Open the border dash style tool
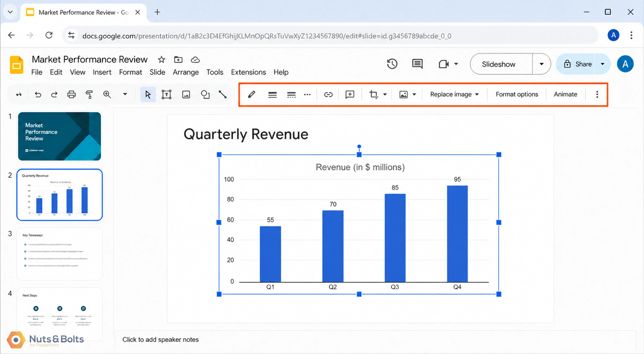 click(291, 95)
